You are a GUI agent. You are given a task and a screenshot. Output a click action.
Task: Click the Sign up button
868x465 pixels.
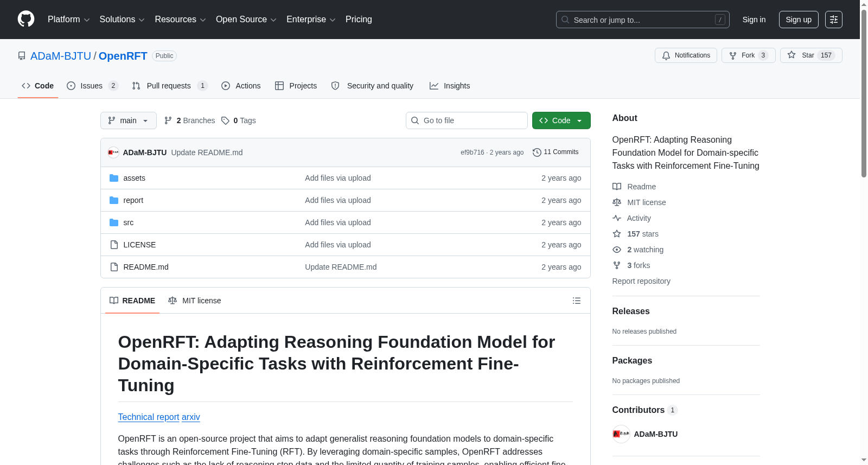(799, 20)
